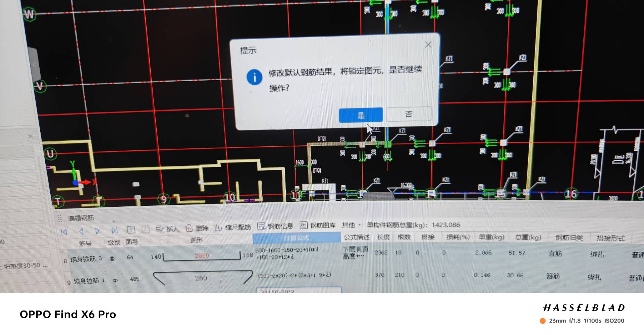Click 插入 to insert a rebar row
The width and height of the screenshot is (644, 335).
click(x=167, y=229)
